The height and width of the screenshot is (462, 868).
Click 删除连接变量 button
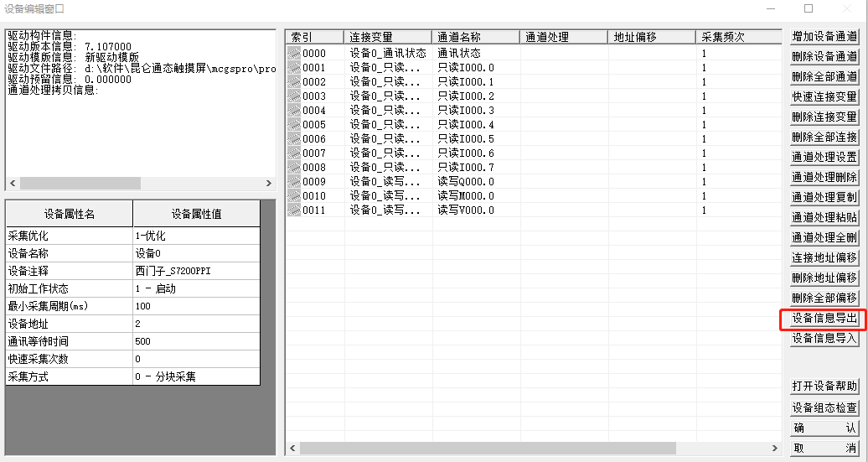tap(824, 117)
